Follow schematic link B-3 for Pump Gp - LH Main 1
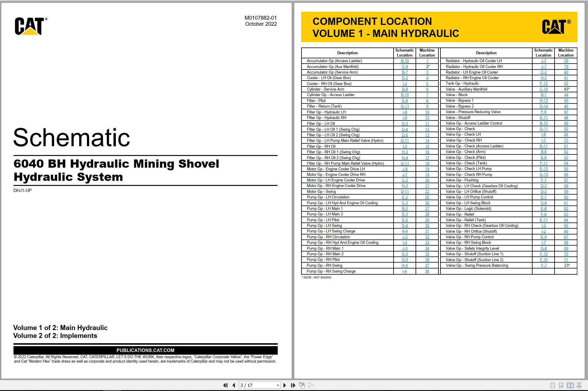 pos(405,208)
